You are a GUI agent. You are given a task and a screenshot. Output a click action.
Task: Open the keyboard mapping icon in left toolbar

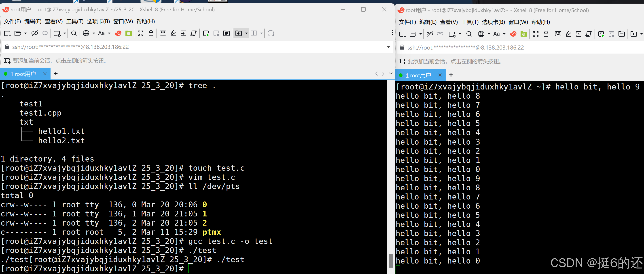point(163,33)
